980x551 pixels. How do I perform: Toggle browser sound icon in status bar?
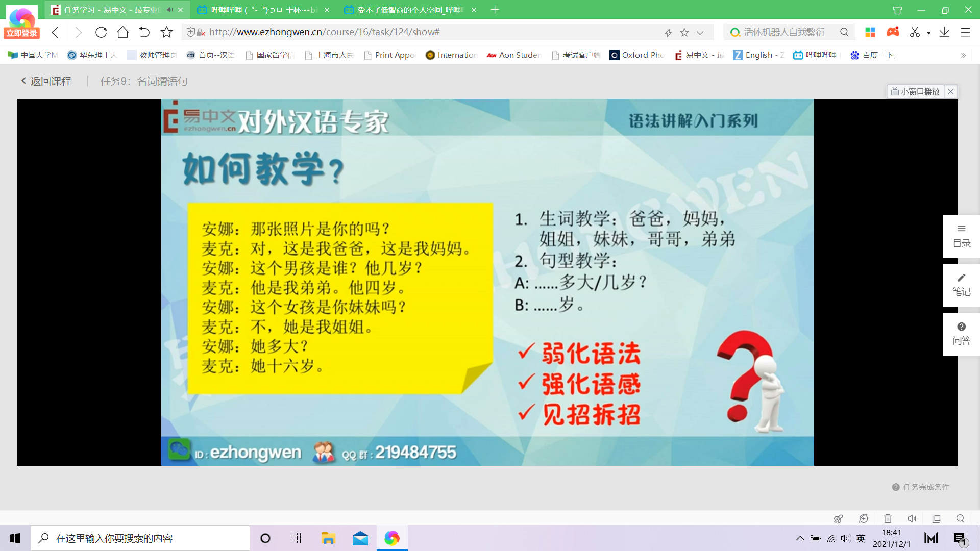912,518
